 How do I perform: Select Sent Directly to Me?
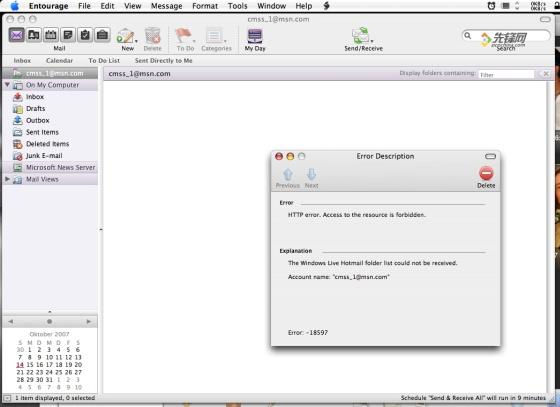pos(164,61)
